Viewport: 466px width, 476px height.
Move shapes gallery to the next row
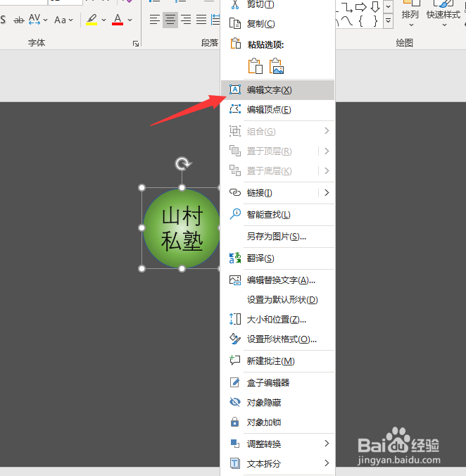(x=388, y=6)
